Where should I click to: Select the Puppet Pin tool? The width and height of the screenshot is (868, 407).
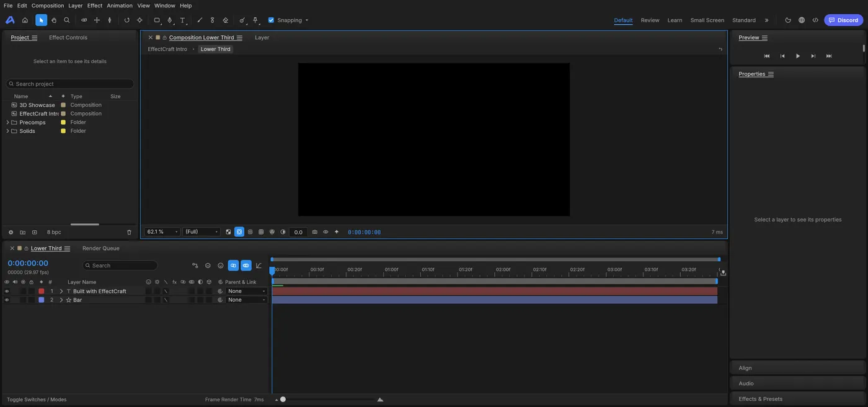(255, 20)
